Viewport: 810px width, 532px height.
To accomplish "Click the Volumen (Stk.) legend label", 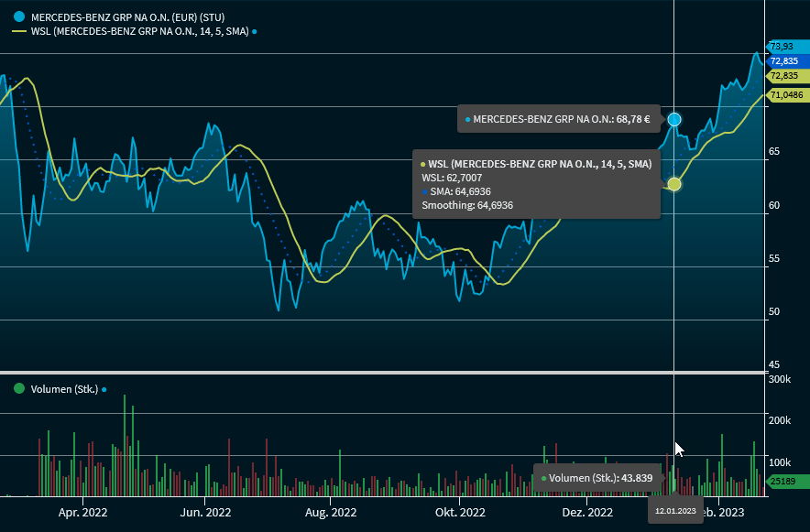I will tap(64, 388).
